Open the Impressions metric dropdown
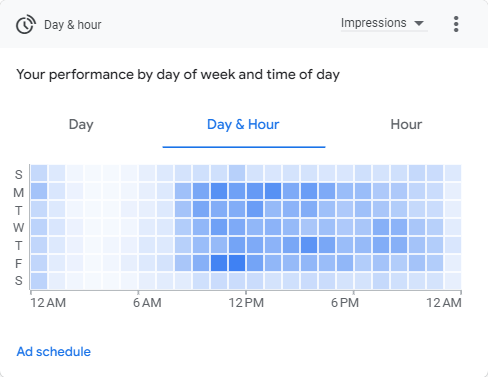The image size is (488, 377). [384, 23]
